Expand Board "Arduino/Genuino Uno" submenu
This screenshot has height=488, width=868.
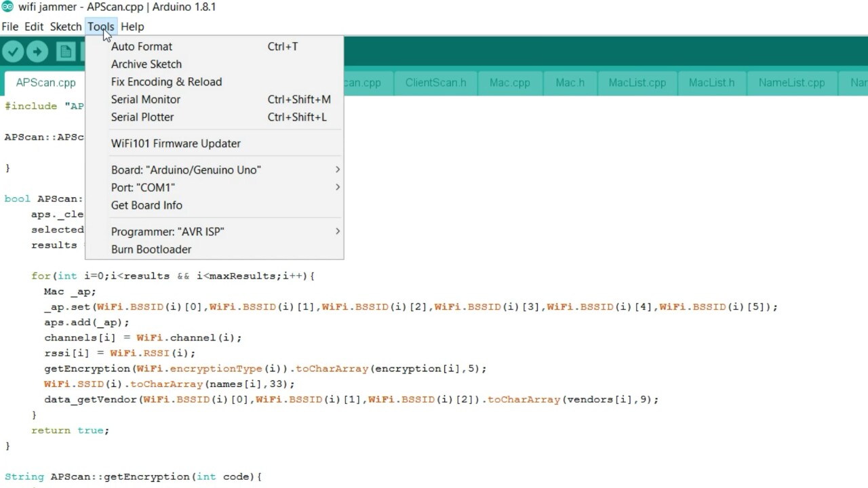tap(214, 169)
